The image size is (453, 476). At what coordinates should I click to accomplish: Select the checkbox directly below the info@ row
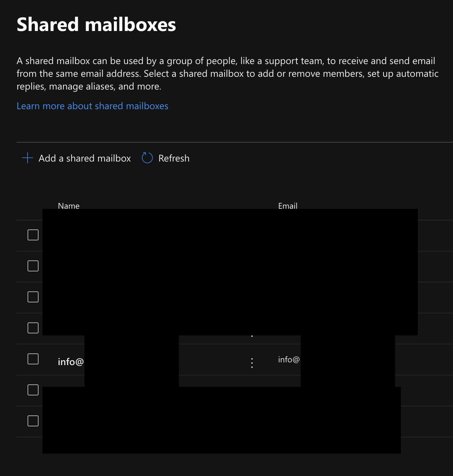tap(33, 390)
